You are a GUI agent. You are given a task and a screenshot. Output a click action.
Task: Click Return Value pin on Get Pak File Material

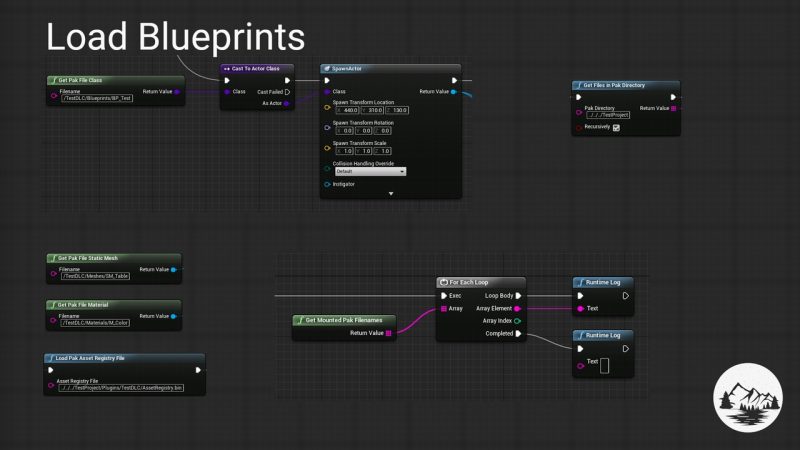click(x=173, y=316)
